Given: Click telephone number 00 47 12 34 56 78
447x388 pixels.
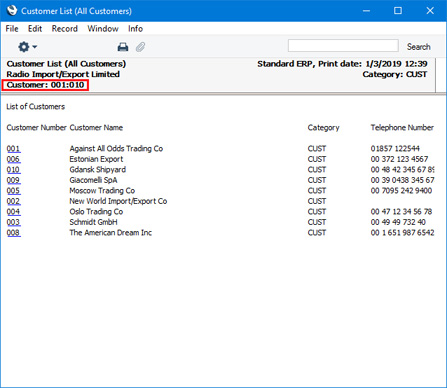Looking at the screenshot, I should pos(401,212).
